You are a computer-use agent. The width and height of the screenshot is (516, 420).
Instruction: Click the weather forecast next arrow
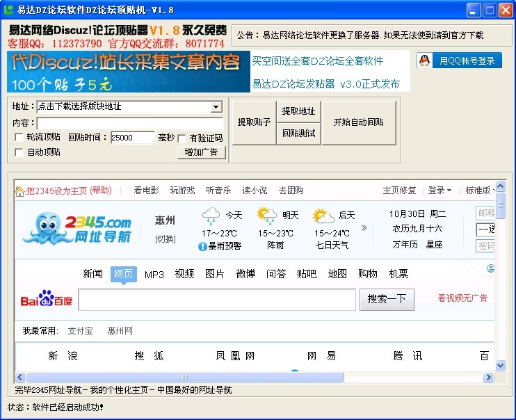[364, 227]
